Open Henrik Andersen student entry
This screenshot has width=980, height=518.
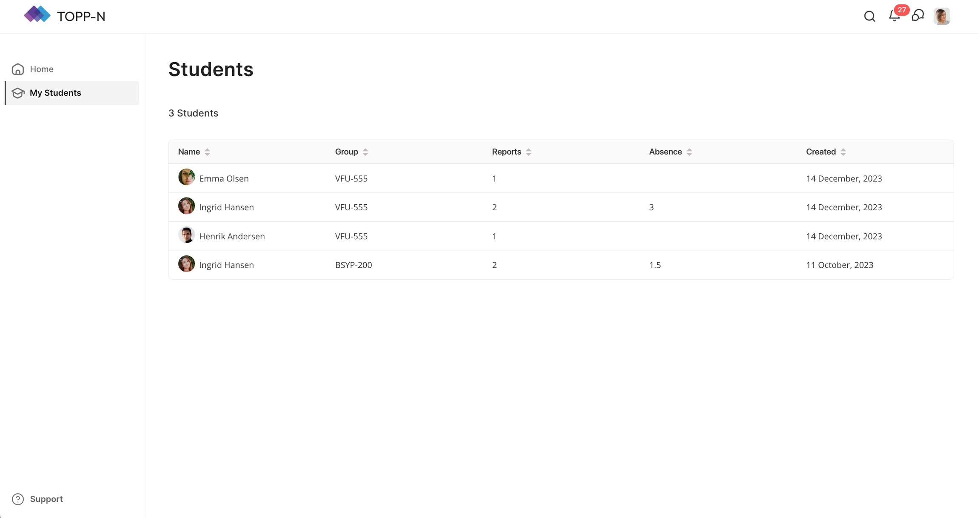(x=232, y=236)
